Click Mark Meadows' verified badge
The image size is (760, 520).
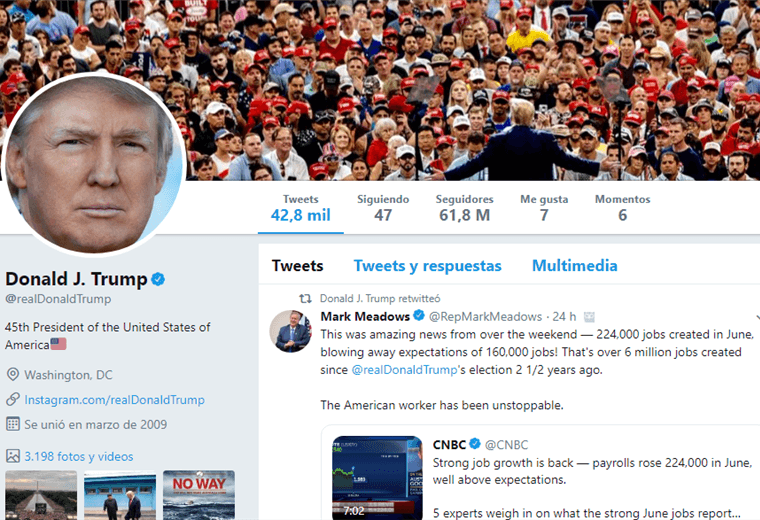pyautogui.click(x=419, y=316)
